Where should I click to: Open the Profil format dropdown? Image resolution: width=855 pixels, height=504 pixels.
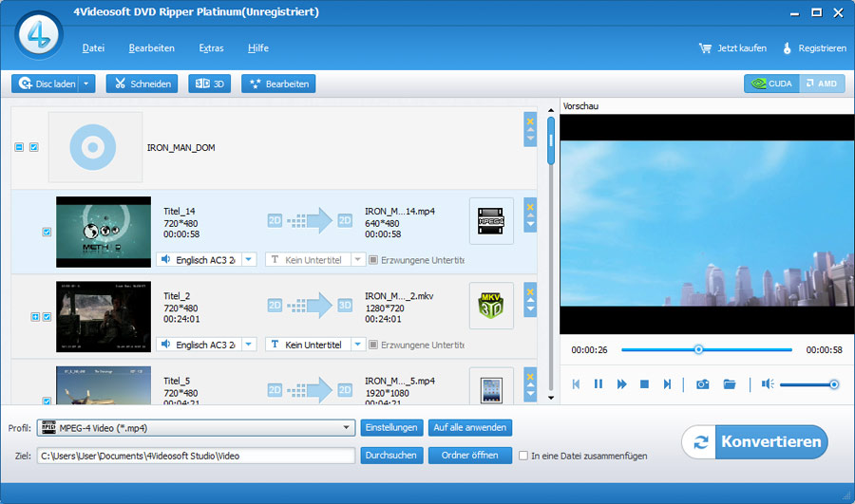coord(346,428)
